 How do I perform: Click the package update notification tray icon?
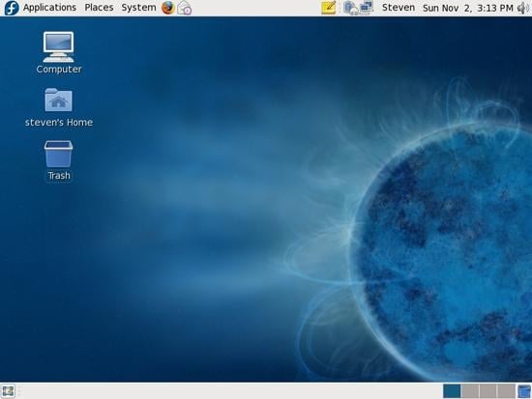point(350,8)
